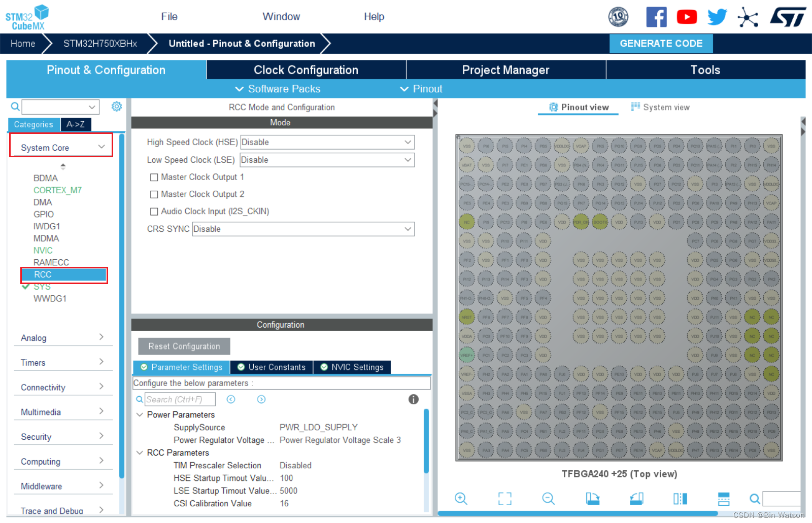This screenshot has width=812, height=523.
Task: Enable Master Clock Output 1
Action: pyautogui.click(x=154, y=178)
